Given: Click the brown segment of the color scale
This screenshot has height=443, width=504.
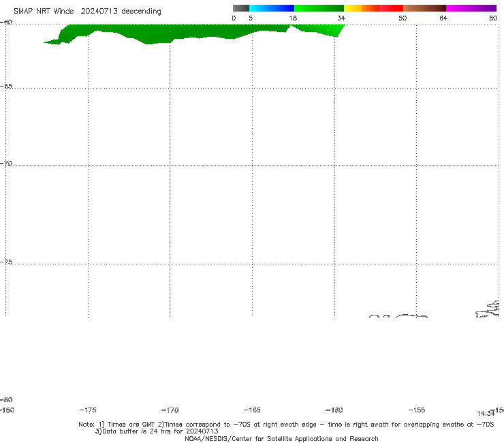Looking at the screenshot, I should pos(424,8).
